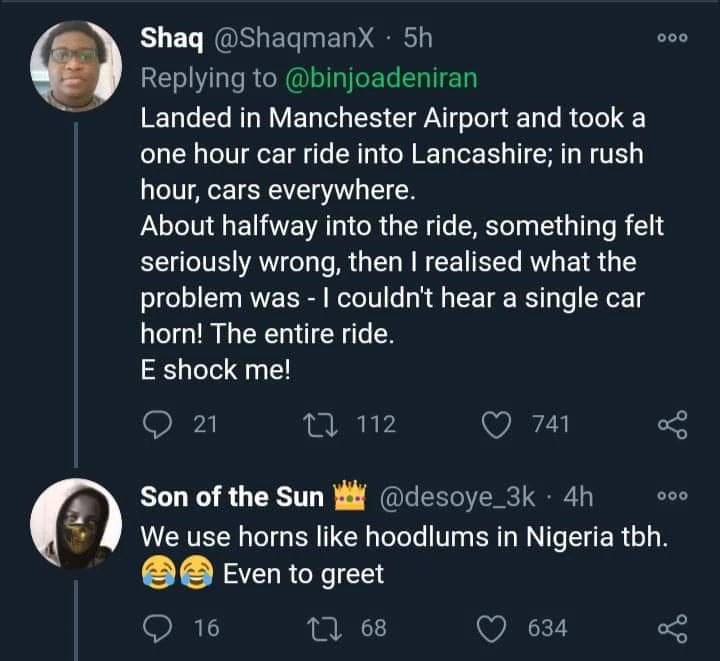Image resolution: width=720 pixels, height=661 pixels.
Task: Open more options on Son of the Sun's tweet
Action: 672,497
